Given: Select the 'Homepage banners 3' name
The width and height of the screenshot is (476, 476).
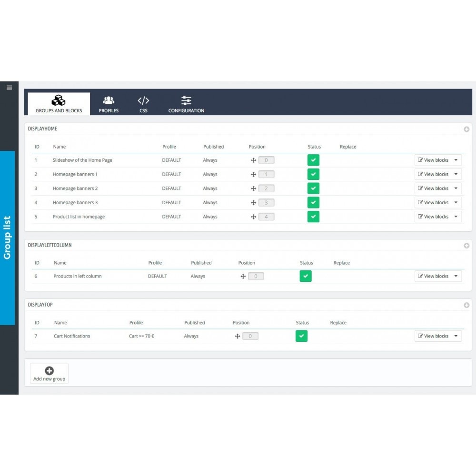Looking at the screenshot, I should (x=75, y=202).
